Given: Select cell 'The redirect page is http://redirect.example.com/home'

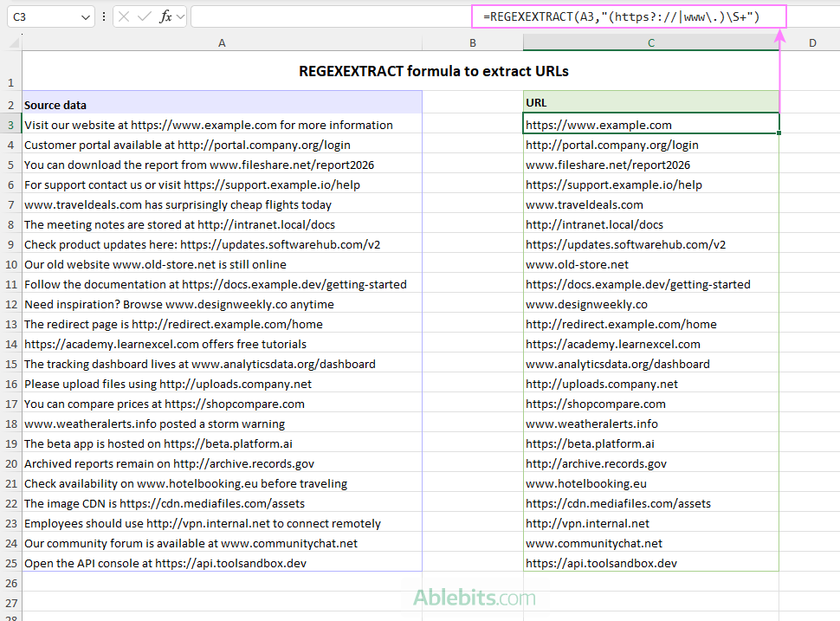Looking at the screenshot, I should coord(222,324).
